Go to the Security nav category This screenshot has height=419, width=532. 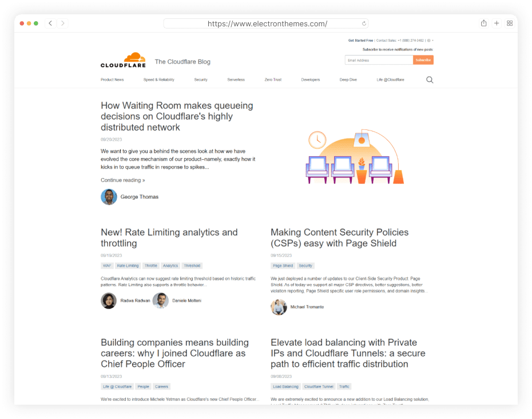click(x=201, y=80)
